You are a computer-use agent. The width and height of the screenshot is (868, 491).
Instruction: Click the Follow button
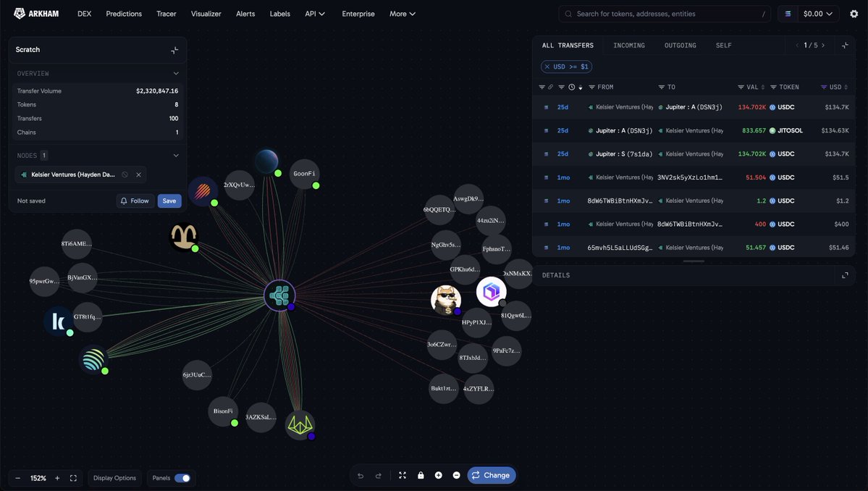click(135, 201)
